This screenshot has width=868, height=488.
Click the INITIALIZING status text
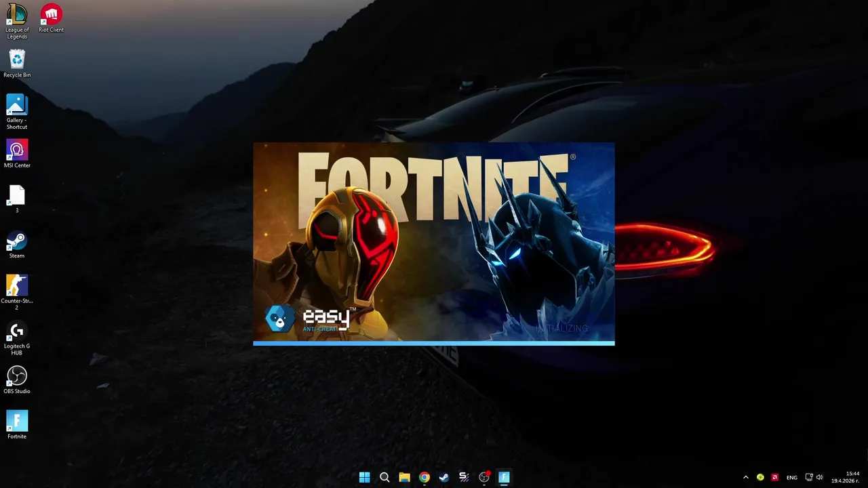pos(562,329)
